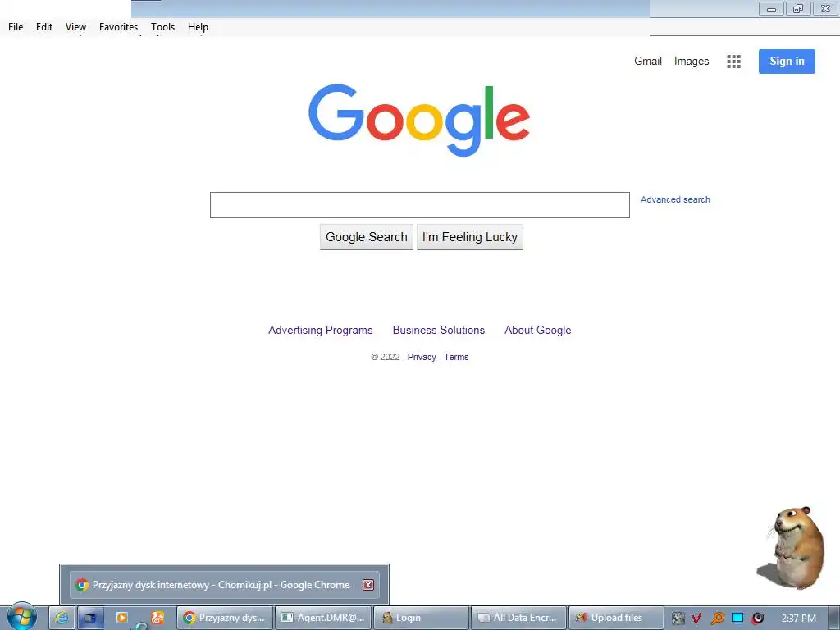Switch to Agent.DMR@ taskbar window
The image size is (840, 630).
[323, 618]
